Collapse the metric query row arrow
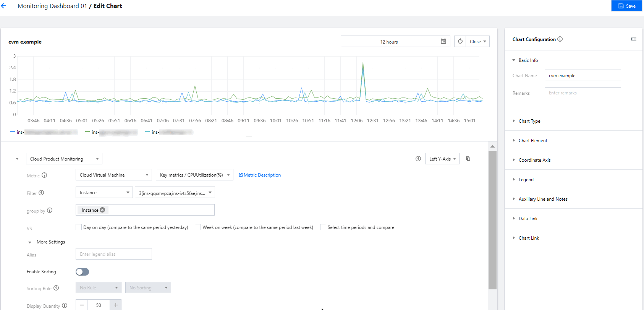644x310 pixels. [x=17, y=159]
